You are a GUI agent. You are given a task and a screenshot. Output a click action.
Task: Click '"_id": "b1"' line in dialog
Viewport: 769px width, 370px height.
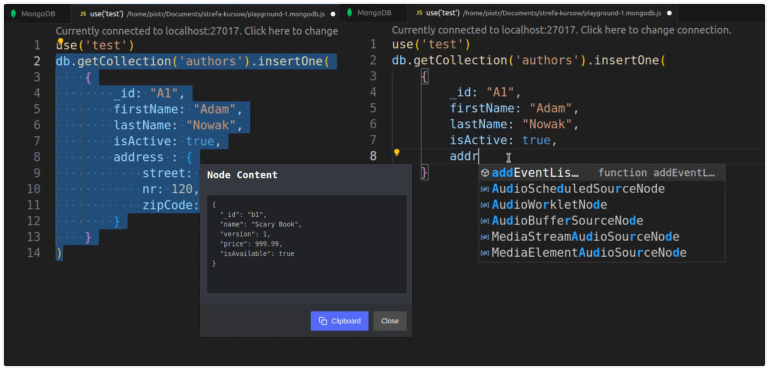click(243, 214)
